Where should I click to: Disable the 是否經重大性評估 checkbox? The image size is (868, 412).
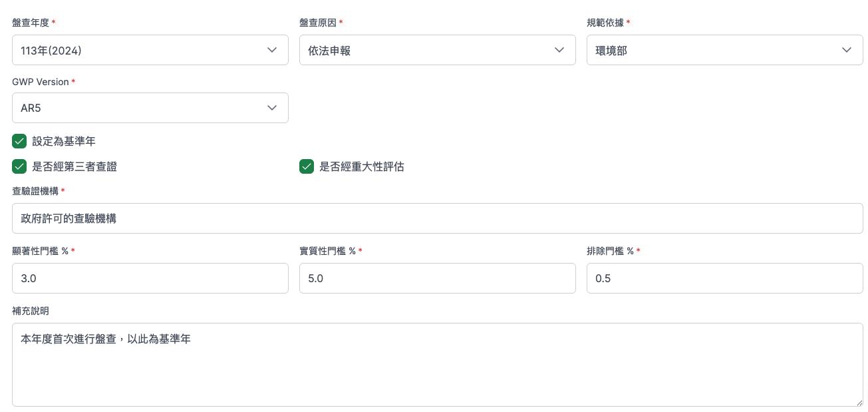coord(307,166)
